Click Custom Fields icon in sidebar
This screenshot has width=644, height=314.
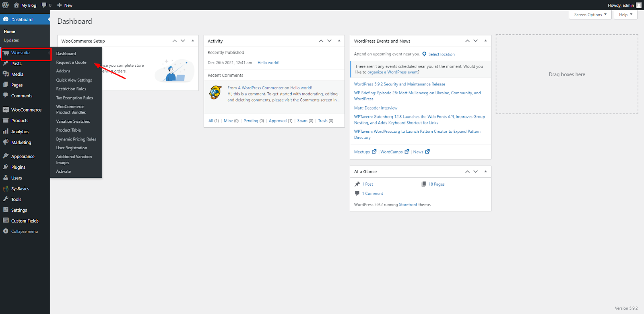pyautogui.click(x=6, y=221)
